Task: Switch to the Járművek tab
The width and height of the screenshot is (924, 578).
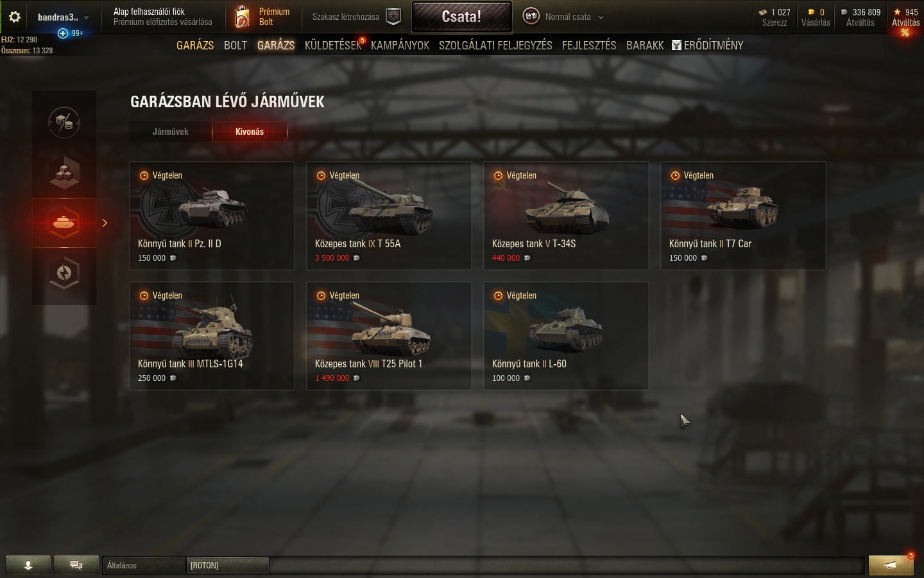Action: pos(171,132)
